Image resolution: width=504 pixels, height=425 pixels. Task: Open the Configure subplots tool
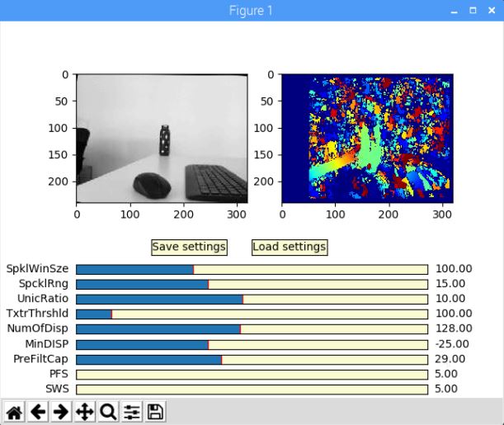132,412
